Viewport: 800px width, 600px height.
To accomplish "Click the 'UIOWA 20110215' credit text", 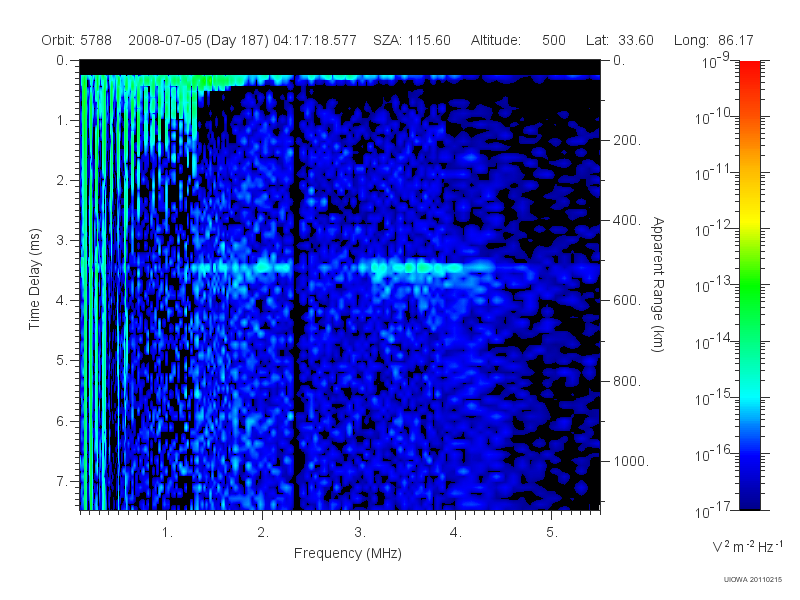I will tap(753, 580).
